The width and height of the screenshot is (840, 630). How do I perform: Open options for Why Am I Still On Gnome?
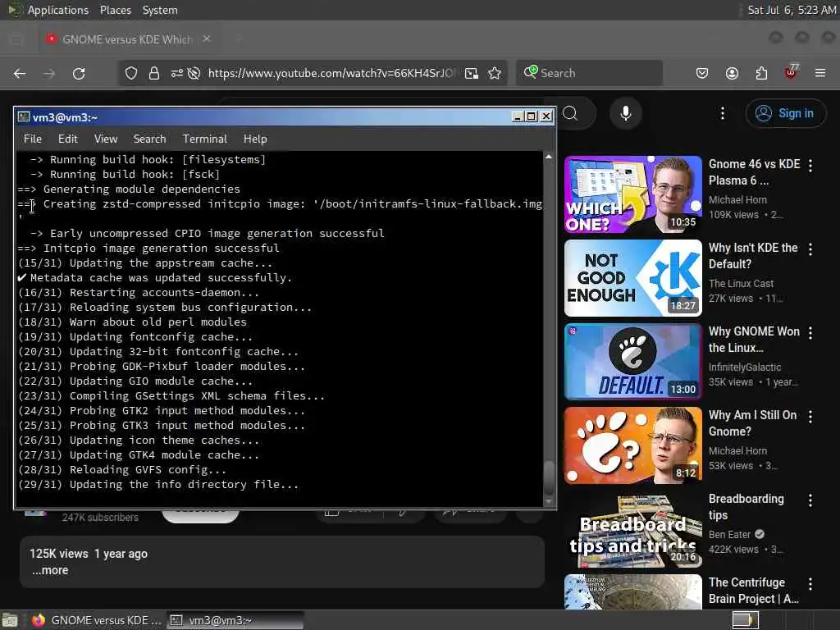point(810,416)
